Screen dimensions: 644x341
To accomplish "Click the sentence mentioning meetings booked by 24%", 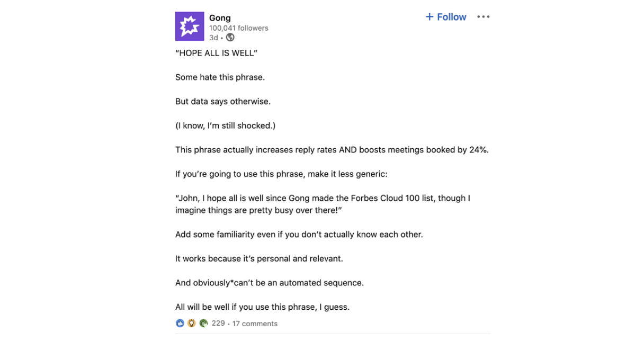I will point(332,150).
